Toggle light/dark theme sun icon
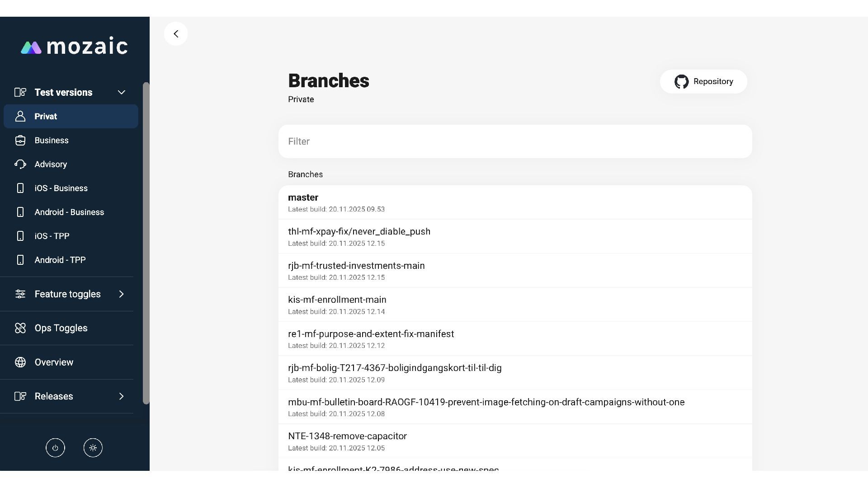 click(93, 448)
